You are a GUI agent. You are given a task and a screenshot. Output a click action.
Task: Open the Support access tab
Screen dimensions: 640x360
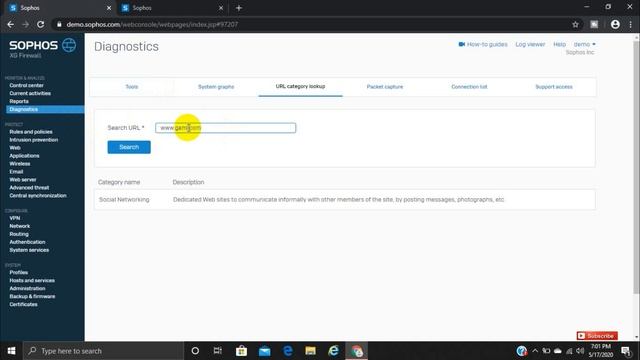pyautogui.click(x=554, y=87)
